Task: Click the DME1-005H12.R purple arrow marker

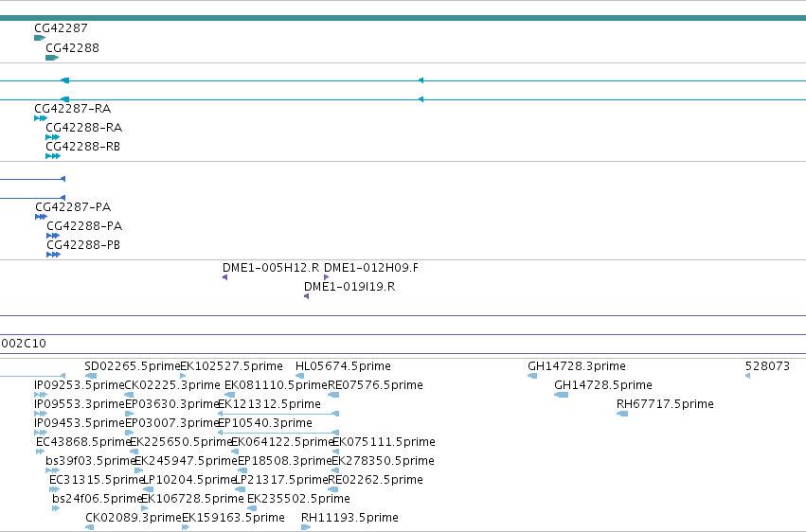Action: click(x=225, y=277)
